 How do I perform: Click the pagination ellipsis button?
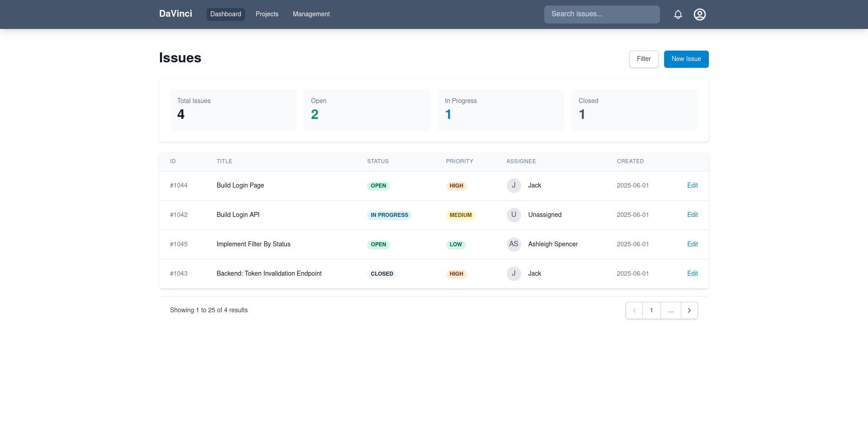point(671,310)
